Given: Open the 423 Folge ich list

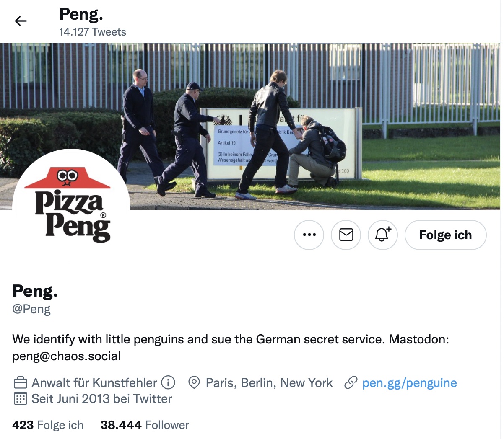Looking at the screenshot, I should pyautogui.click(x=48, y=425).
